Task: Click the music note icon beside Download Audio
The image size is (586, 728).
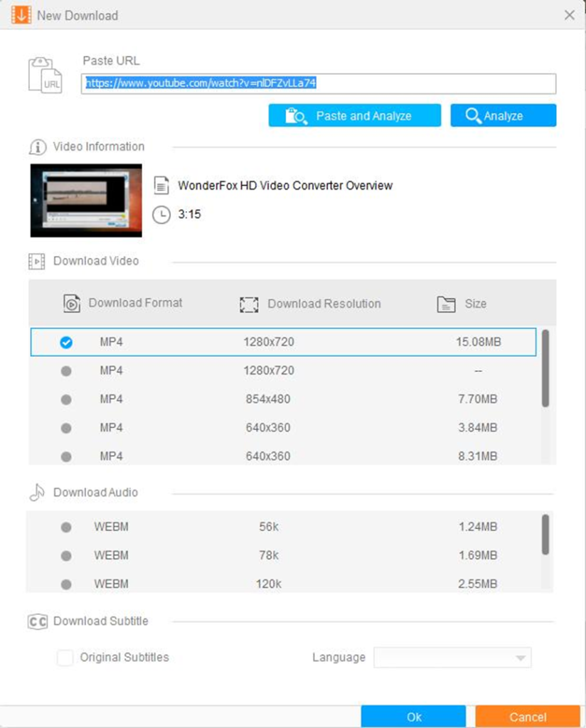Action: [x=37, y=492]
